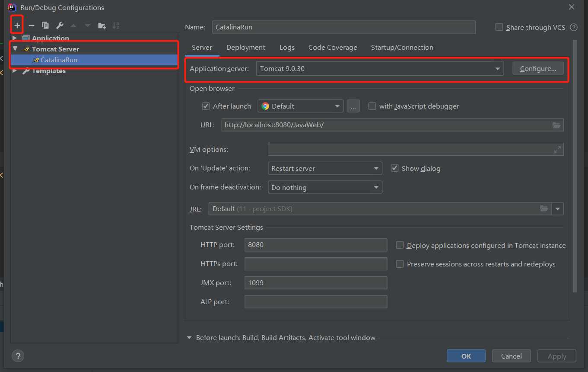
Task: Click the HTTP port field
Action: (316, 244)
